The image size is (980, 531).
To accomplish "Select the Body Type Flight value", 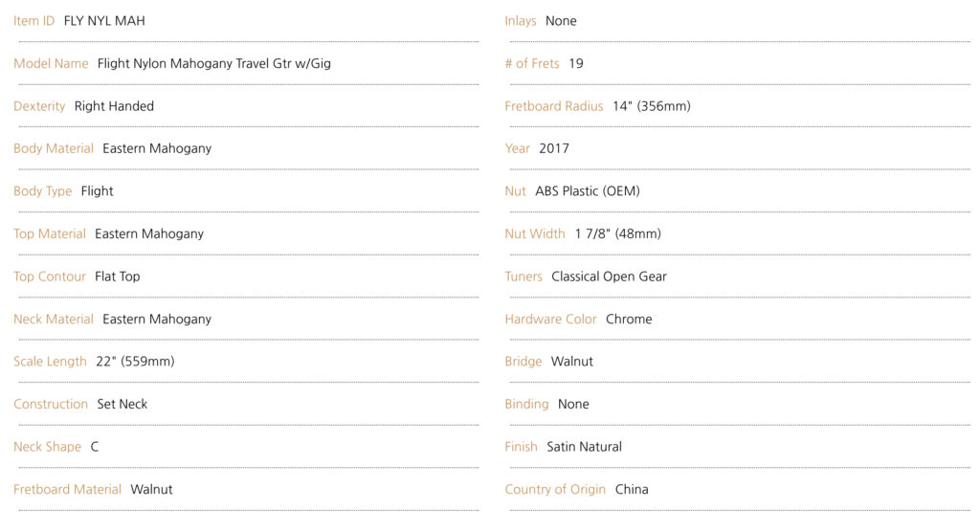I will (97, 191).
